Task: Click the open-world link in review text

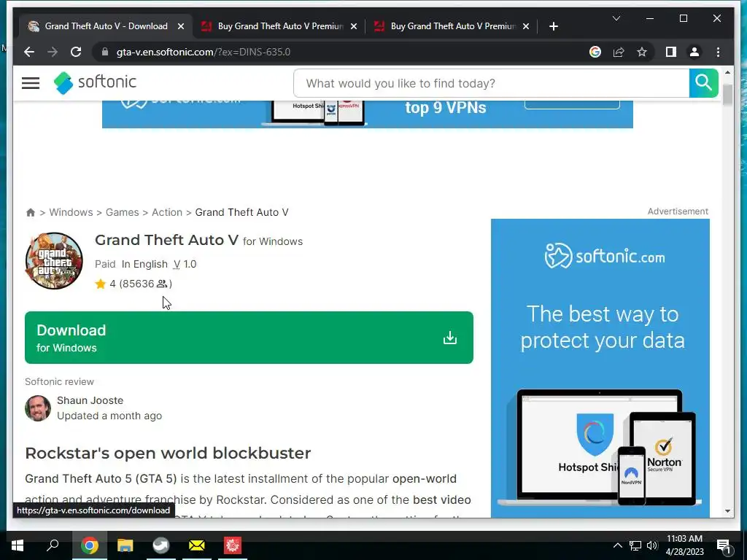Action: (425, 478)
